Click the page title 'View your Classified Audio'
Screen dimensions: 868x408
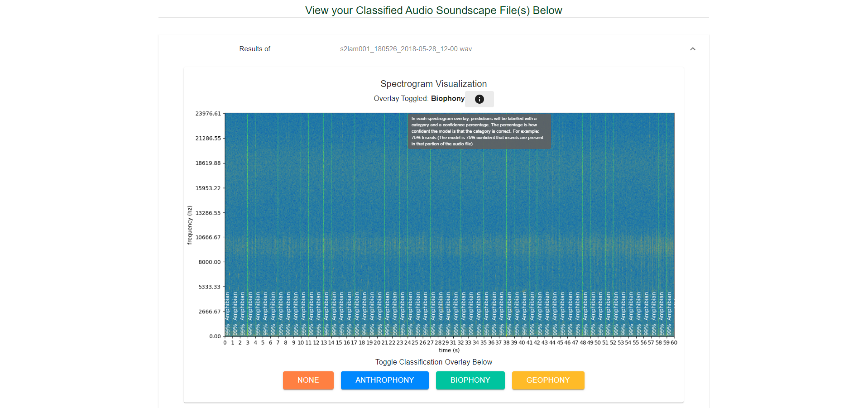pos(433,10)
